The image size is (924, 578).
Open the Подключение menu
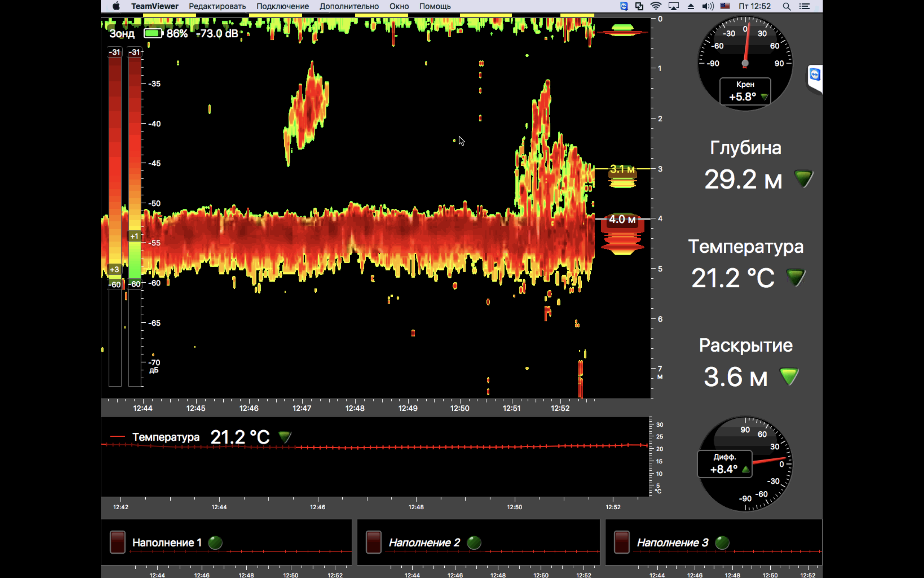pos(283,6)
